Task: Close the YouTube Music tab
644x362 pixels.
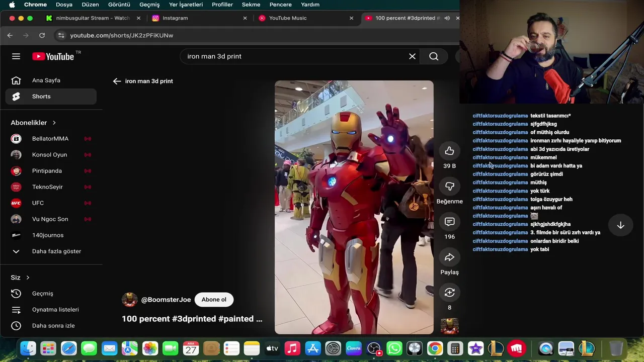Action: tap(351, 18)
